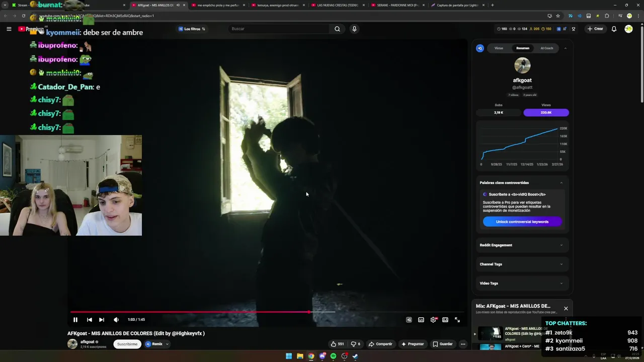Enter fullscreen mode on the video
This screenshot has width=644, height=362.
[457, 320]
